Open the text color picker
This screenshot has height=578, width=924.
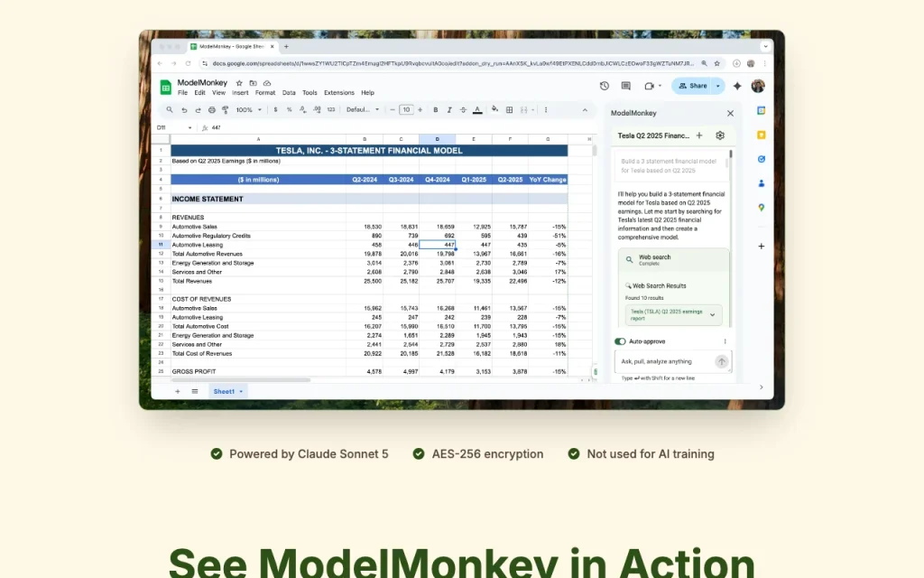tap(477, 109)
